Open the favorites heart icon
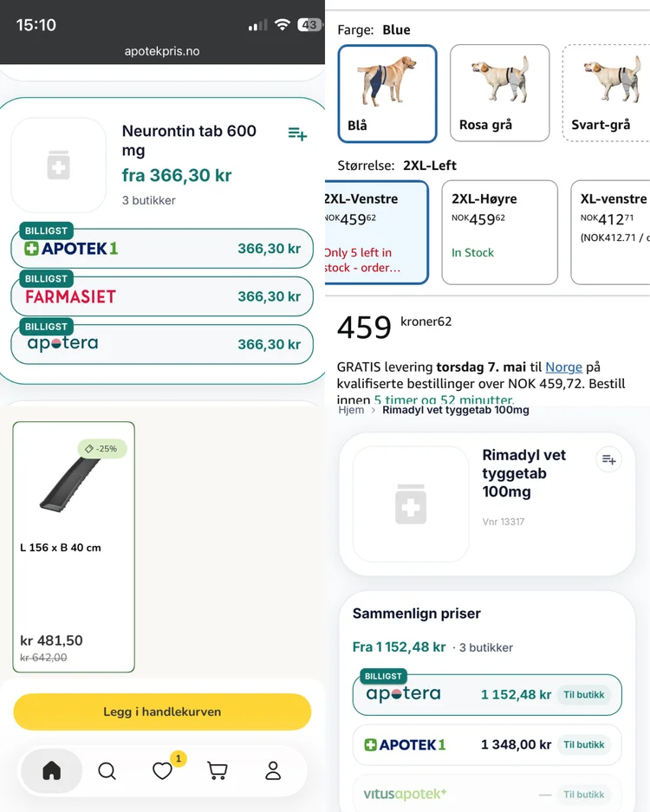Viewport: 650px width, 812px height. click(x=163, y=770)
